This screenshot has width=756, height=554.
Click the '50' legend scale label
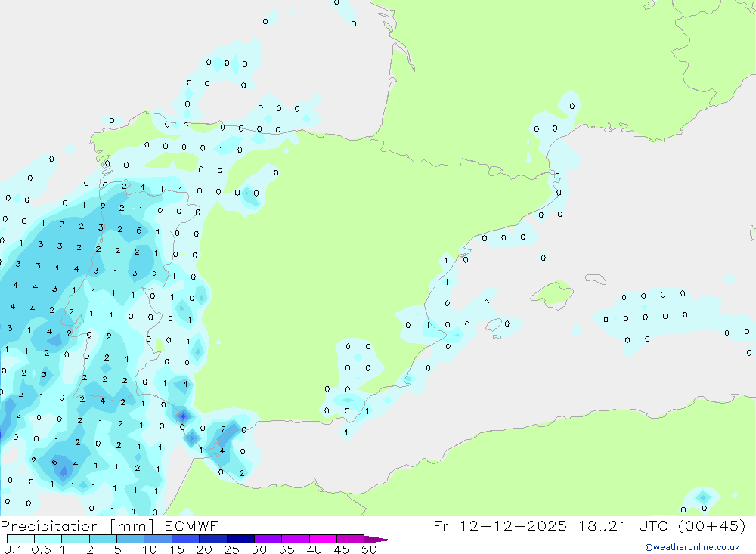(x=370, y=549)
